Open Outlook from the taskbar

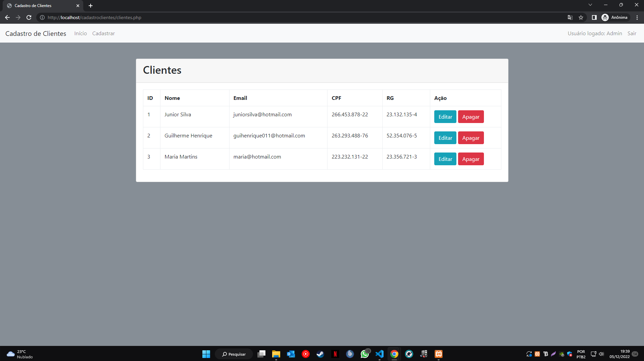click(x=291, y=354)
